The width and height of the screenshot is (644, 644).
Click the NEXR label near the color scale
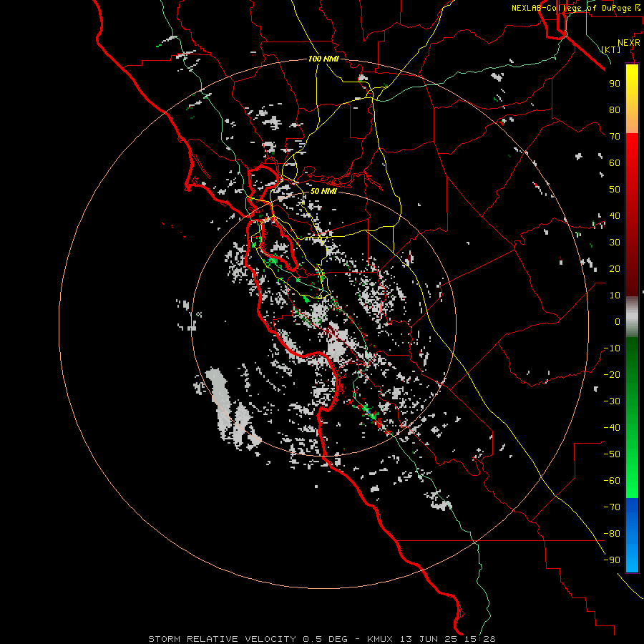(629, 43)
